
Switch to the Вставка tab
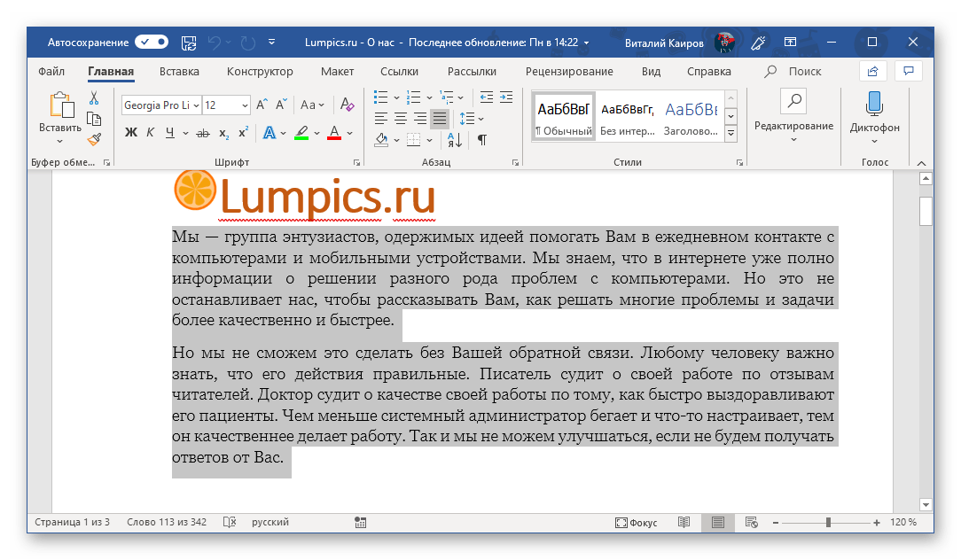click(179, 72)
